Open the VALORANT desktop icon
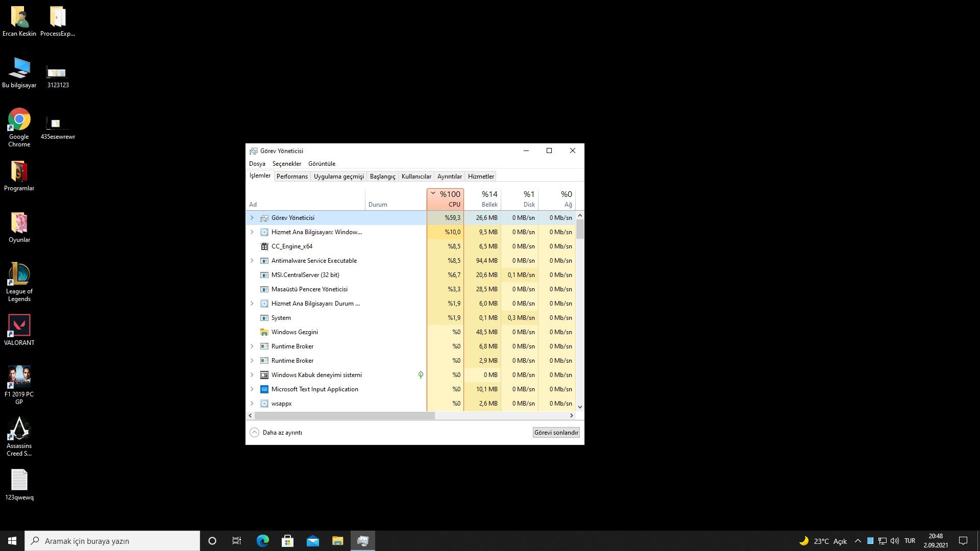Viewport: 980px width, 551px height. (19, 327)
